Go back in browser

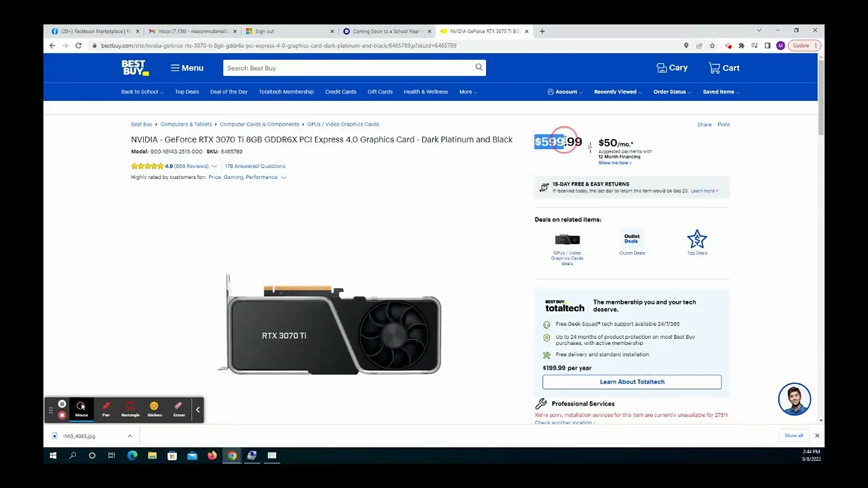point(52,45)
